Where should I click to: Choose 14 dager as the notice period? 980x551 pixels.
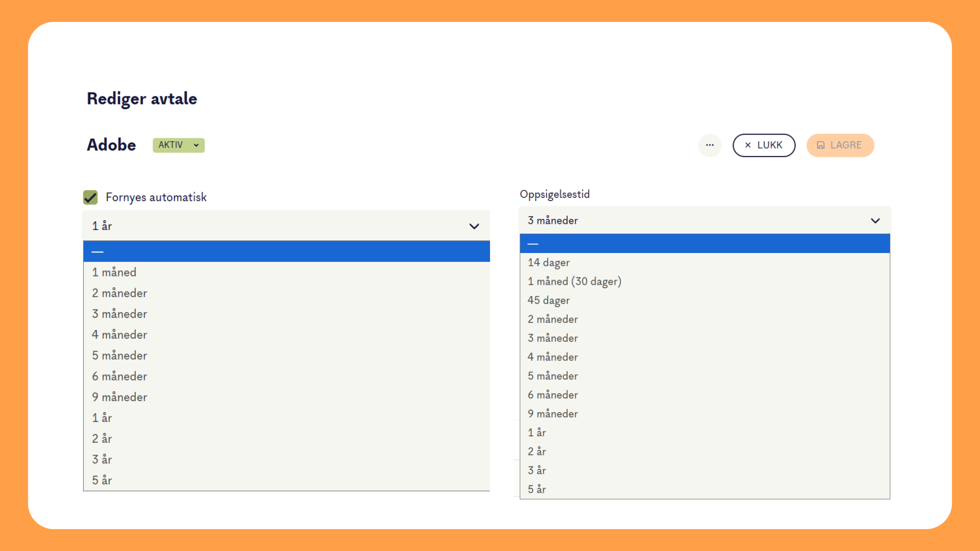click(x=549, y=263)
